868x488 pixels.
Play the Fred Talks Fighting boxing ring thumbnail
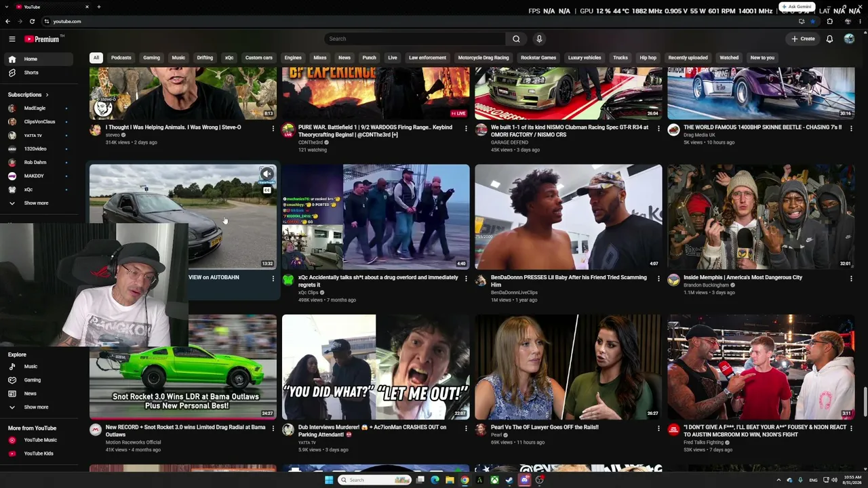click(x=761, y=367)
